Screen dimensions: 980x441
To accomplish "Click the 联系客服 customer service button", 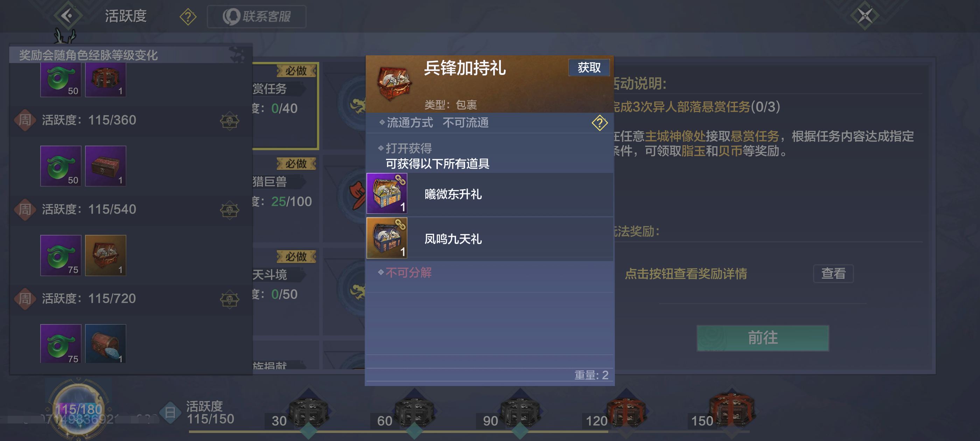I will click(x=257, y=16).
